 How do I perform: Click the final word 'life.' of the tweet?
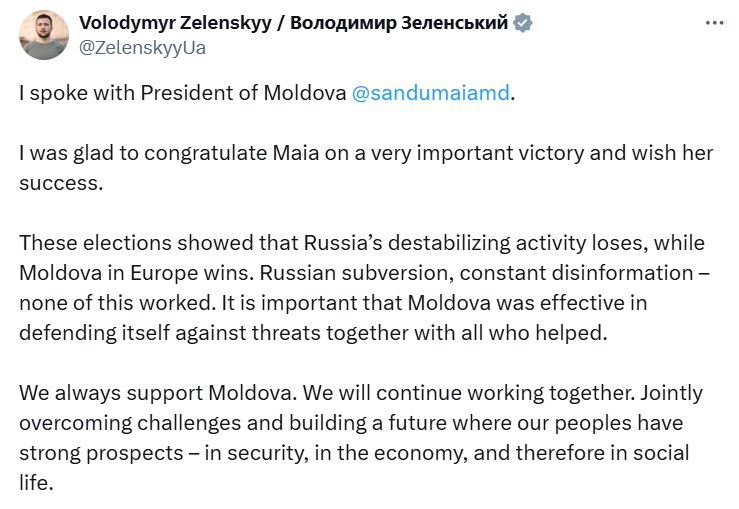36,483
